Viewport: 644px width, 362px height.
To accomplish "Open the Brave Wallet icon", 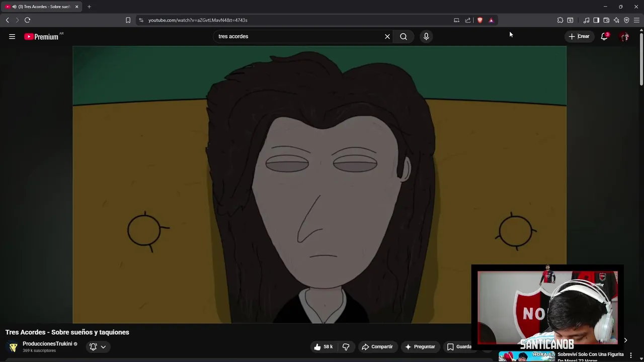I will [x=606, y=20].
